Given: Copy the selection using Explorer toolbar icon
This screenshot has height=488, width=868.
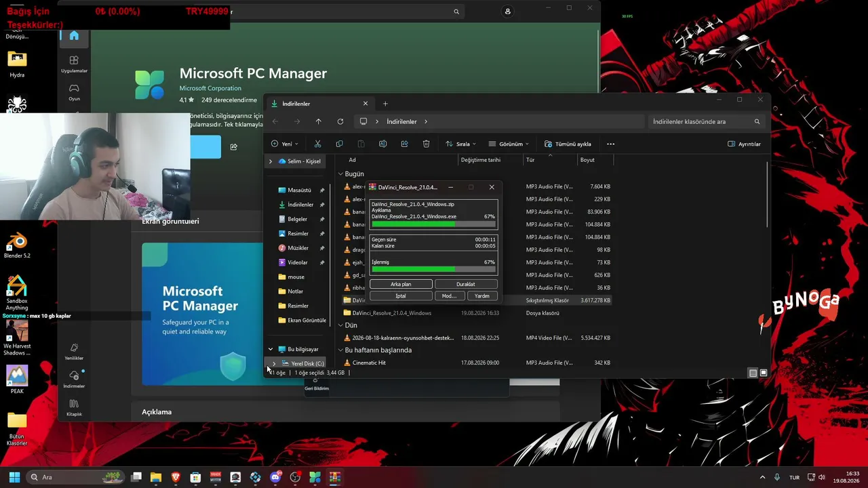Looking at the screenshot, I should click(339, 144).
